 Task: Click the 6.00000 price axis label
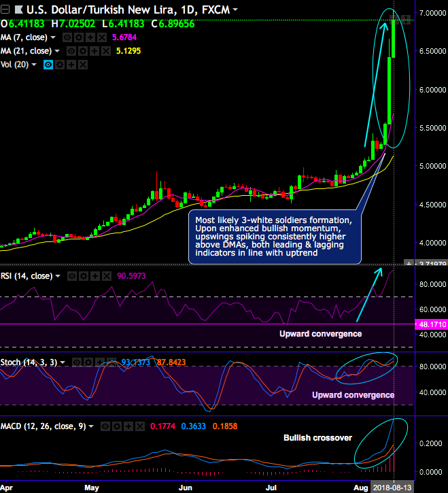tap(432, 90)
